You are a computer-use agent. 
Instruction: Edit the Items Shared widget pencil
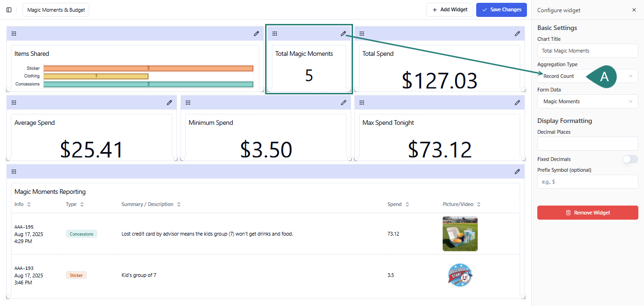(256, 33)
